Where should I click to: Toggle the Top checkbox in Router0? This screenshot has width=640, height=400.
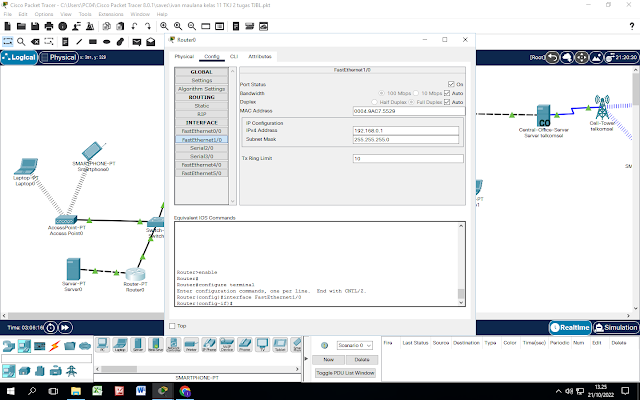[172, 326]
